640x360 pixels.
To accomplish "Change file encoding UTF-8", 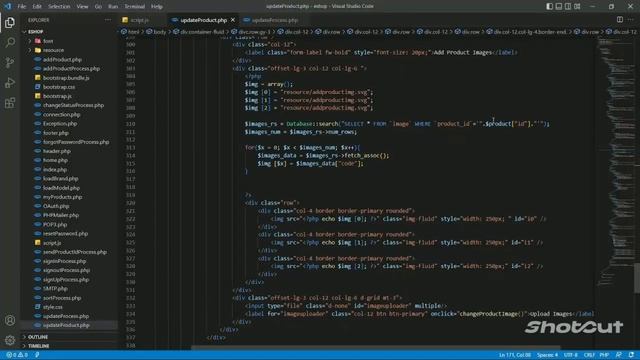I will point(571,355).
